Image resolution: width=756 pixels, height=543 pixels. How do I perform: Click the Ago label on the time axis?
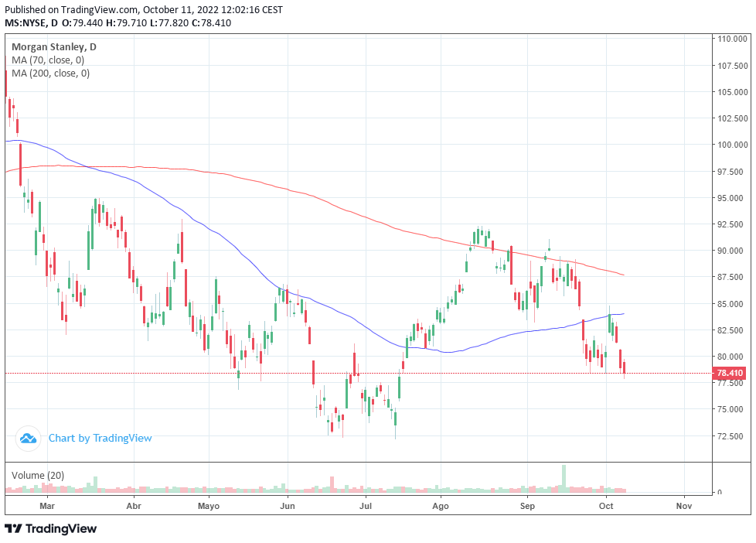pyautogui.click(x=440, y=506)
